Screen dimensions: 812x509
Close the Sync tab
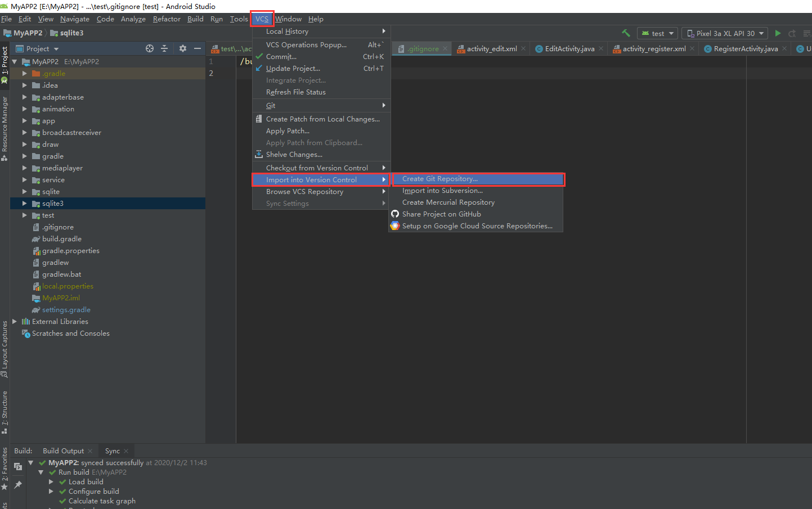click(x=126, y=451)
